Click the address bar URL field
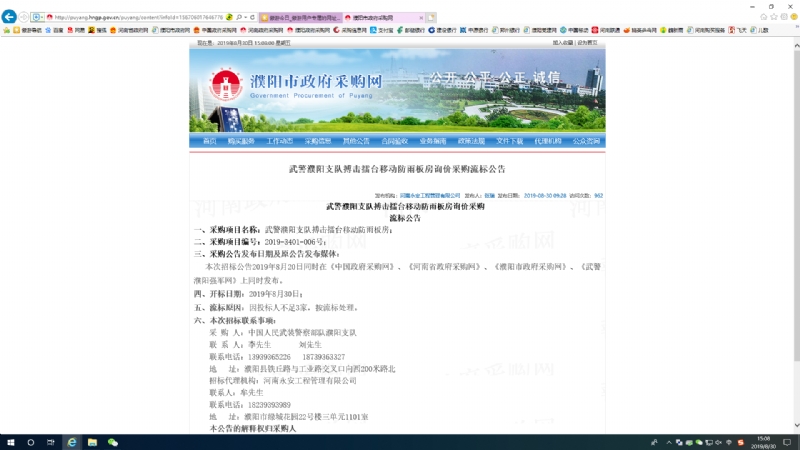The image size is (800, 450). [x=138, y=17]
